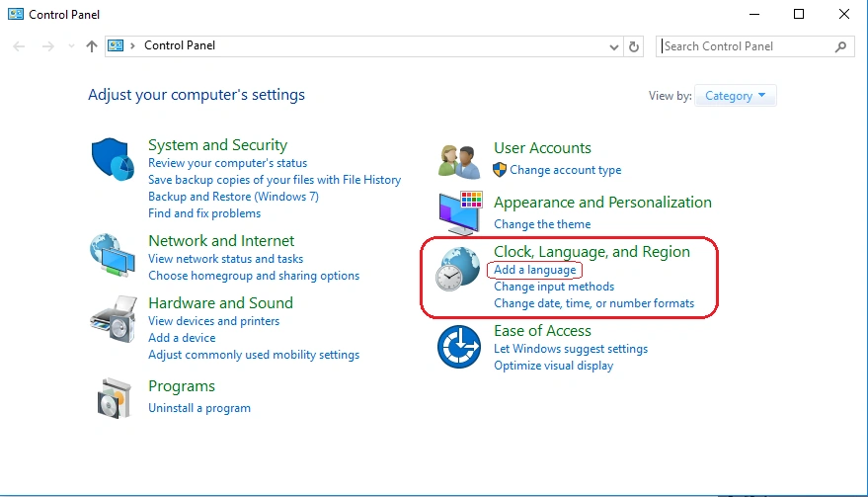Click the Programs disc box icon
The image size is (868, 497).
[114, 398]
